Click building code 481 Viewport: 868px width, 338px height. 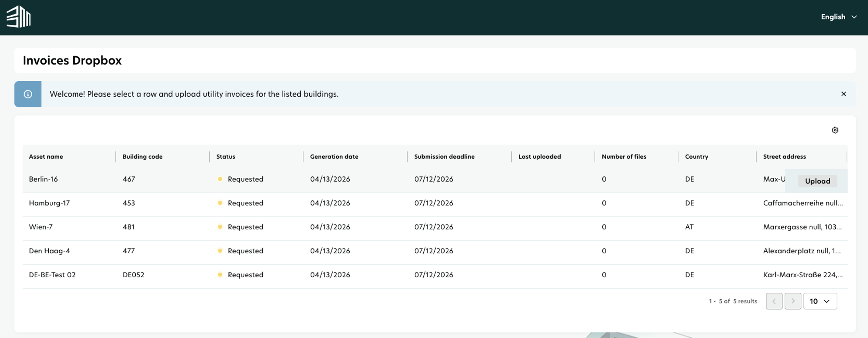pyautogui.click(x=128, y=227)
